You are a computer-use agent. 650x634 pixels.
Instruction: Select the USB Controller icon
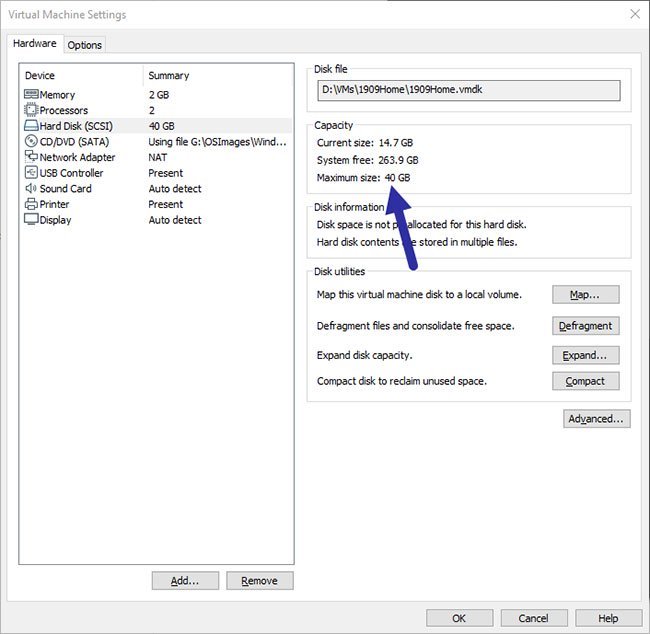(30, 173)
